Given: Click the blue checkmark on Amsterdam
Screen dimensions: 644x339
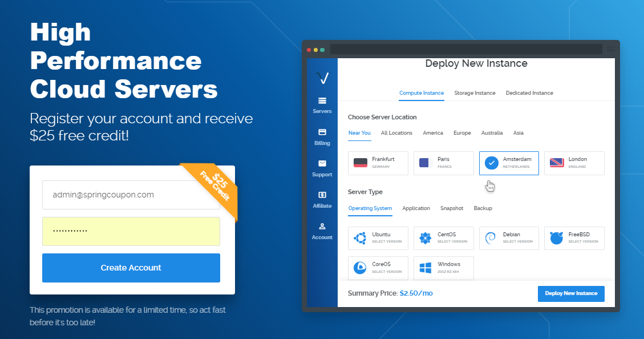Looking at the screenshot, I should pos(491,163).
